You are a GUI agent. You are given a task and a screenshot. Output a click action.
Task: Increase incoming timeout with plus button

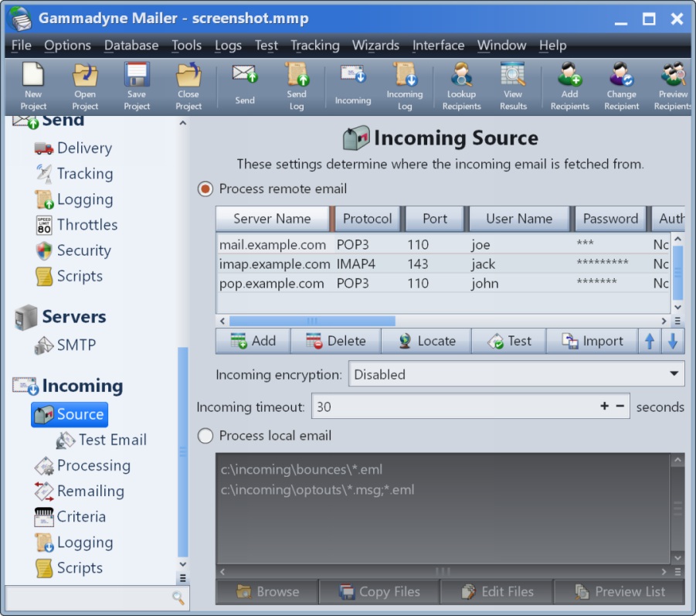[x=604, y=407]
